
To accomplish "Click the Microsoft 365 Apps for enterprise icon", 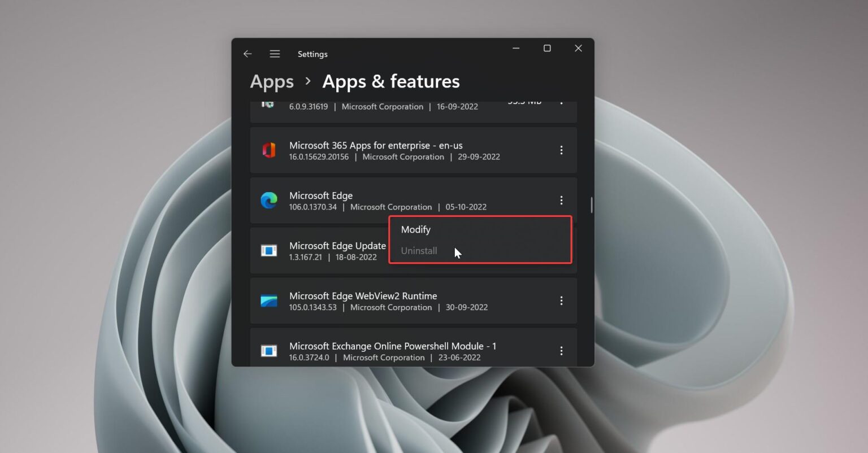I will pyautogui.click(x=270, y=150).
